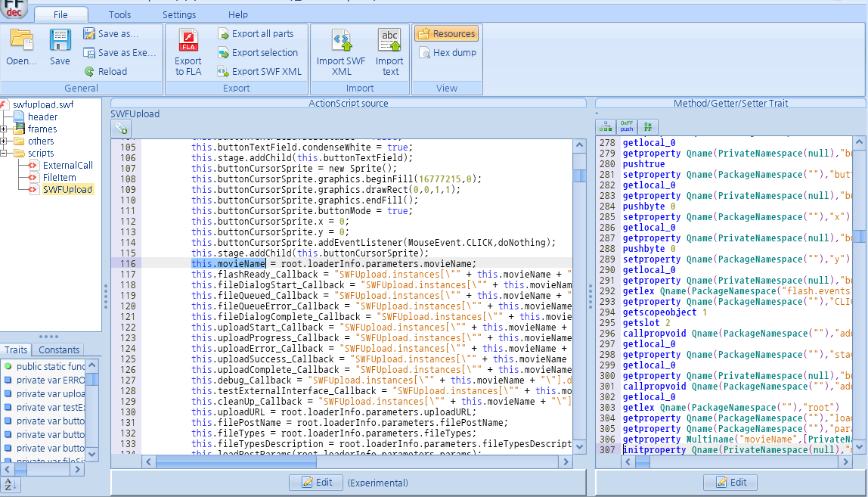Click ActionScript source horizontal scrollbar thumb

coord(237,461)
